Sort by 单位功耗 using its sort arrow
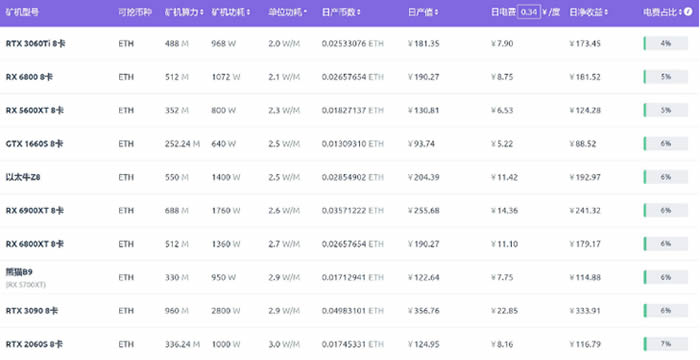 point(305,11)
